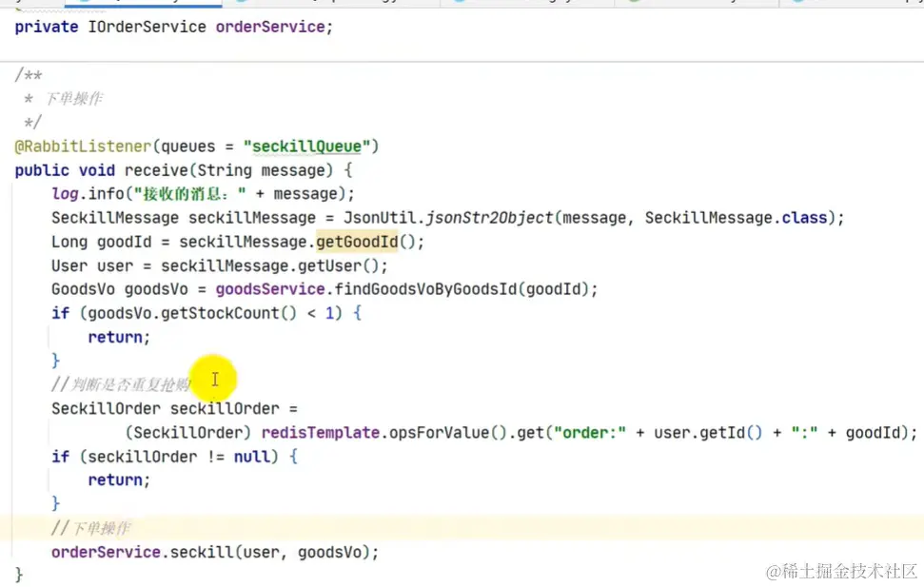
Task: Select the active editor tab with the blue underline
Action: click(143, 3)
